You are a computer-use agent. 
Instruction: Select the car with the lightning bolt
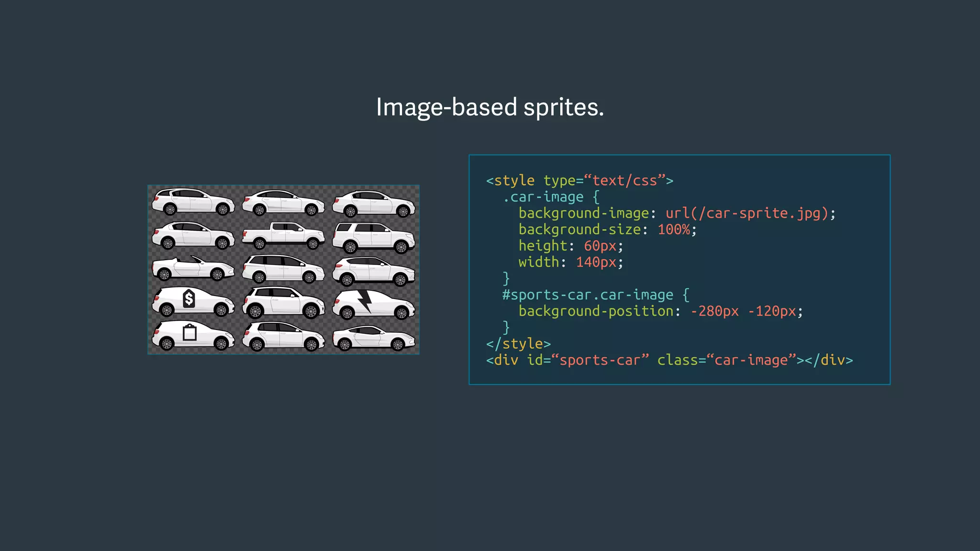point(374,304)
